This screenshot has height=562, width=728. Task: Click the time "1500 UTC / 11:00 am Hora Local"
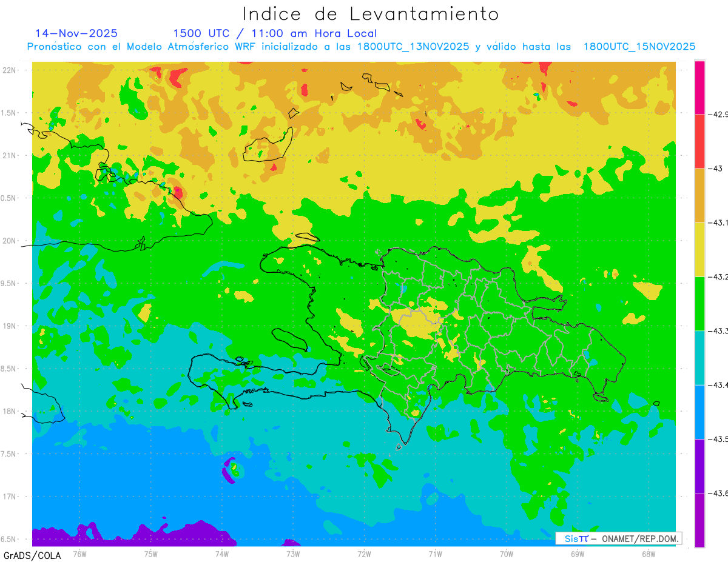[275, 33]
